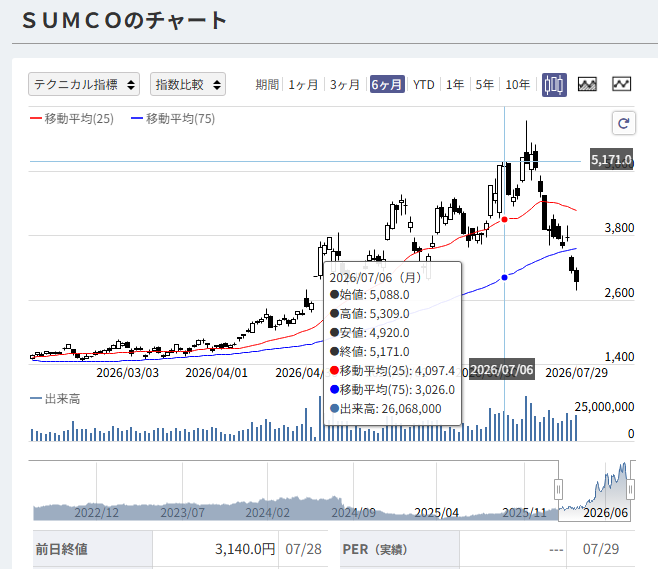Click the 2023/07 navigator label
This screenshot has height=569, width=658.
pyautogui.click(x=182, y=513)
